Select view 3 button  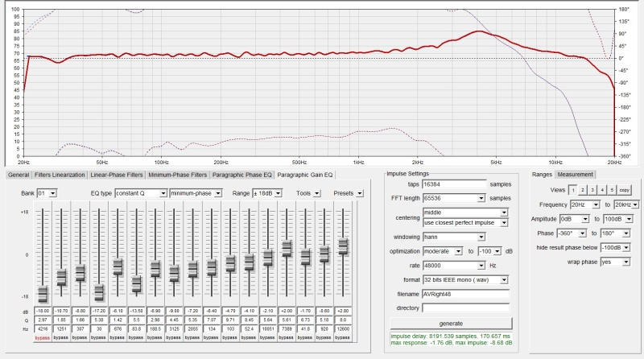pyautogui.click(x=592, y=190)
